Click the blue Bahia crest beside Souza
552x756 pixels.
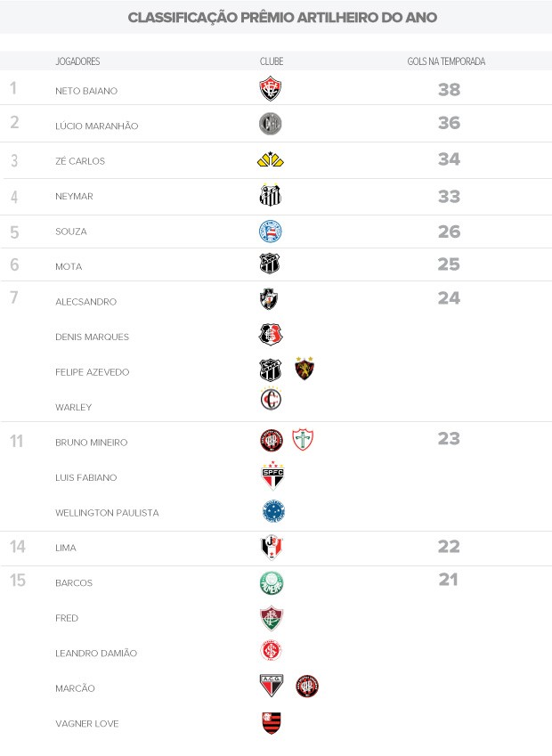(270, 232)
